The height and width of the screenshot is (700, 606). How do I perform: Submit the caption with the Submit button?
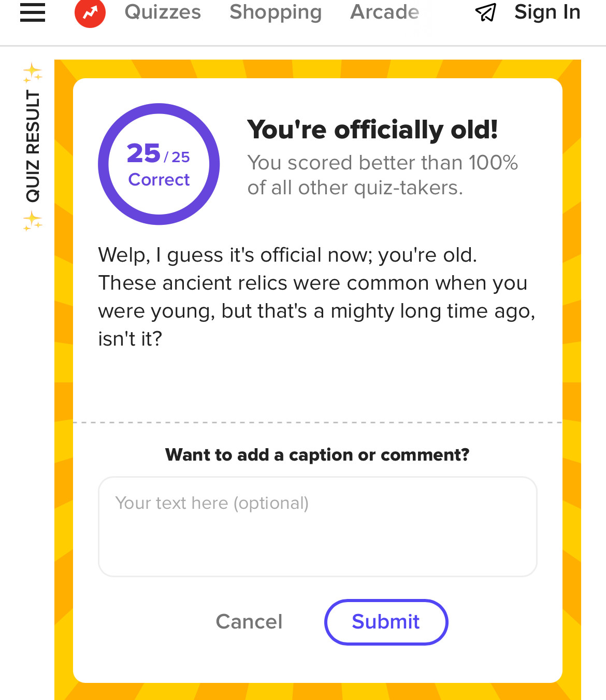point(386,622)
